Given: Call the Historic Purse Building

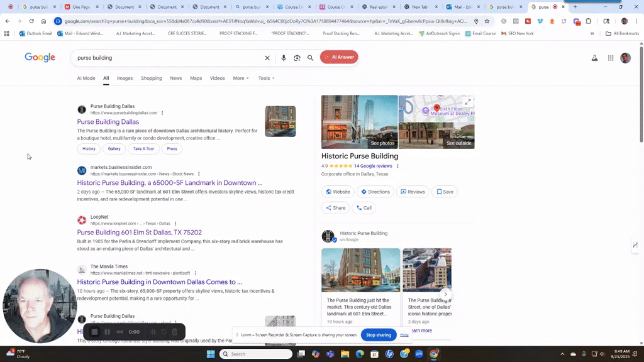Looking at the screenshot, I should point(364,208).
